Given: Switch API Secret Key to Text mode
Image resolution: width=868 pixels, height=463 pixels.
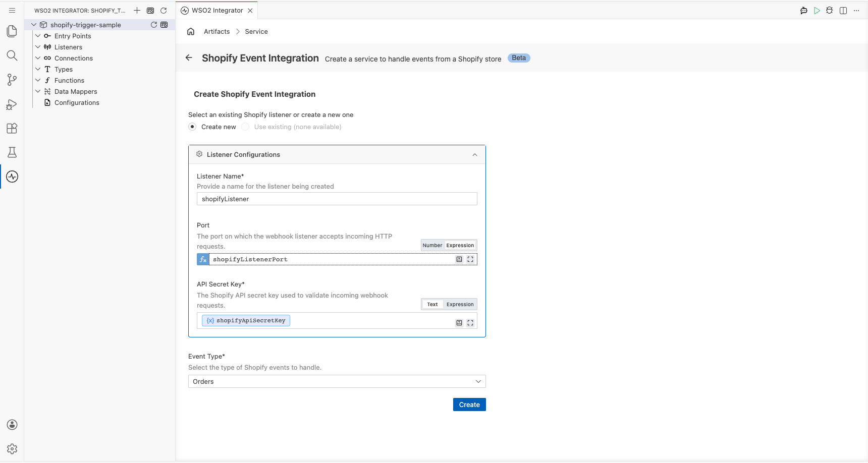Looking at the screenshot, I should (x=432, y=304).
